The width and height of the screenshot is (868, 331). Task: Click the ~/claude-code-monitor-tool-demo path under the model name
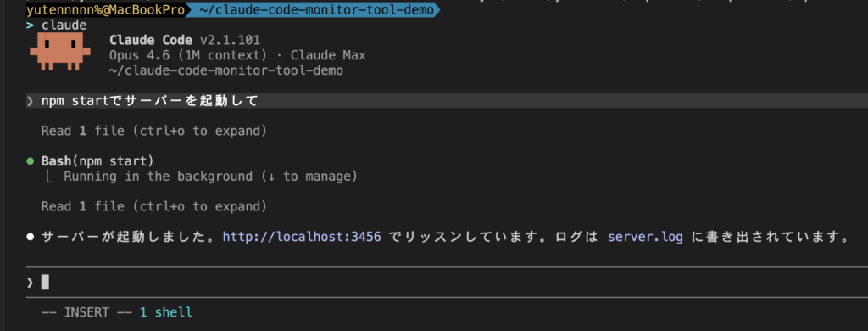click(225, 71)
